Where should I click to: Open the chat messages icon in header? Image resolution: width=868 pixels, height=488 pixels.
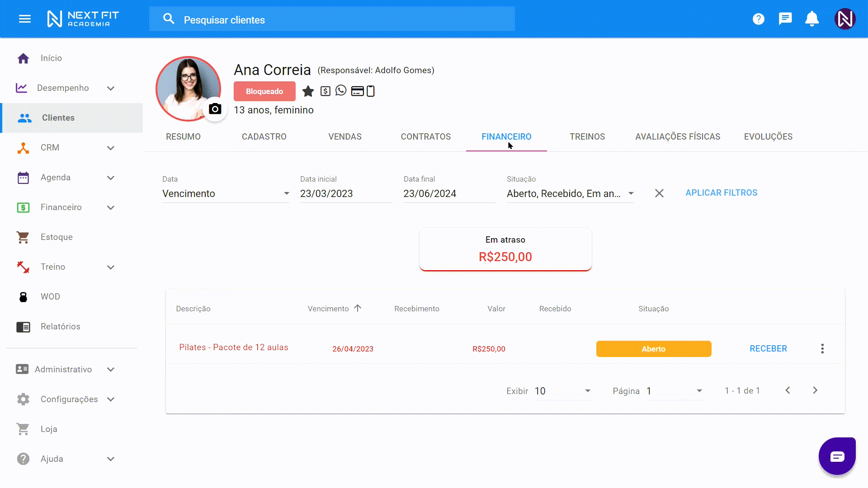pos(785,19)
